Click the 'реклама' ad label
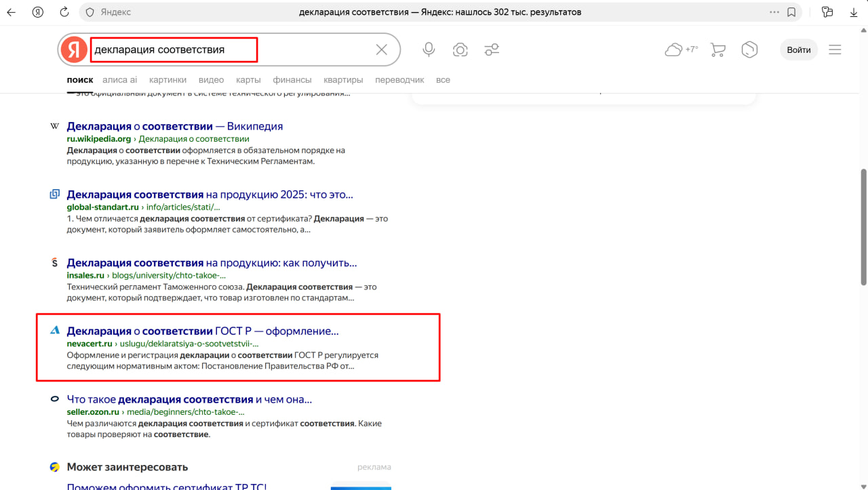 pyautogui.click(x=374, y=467)
